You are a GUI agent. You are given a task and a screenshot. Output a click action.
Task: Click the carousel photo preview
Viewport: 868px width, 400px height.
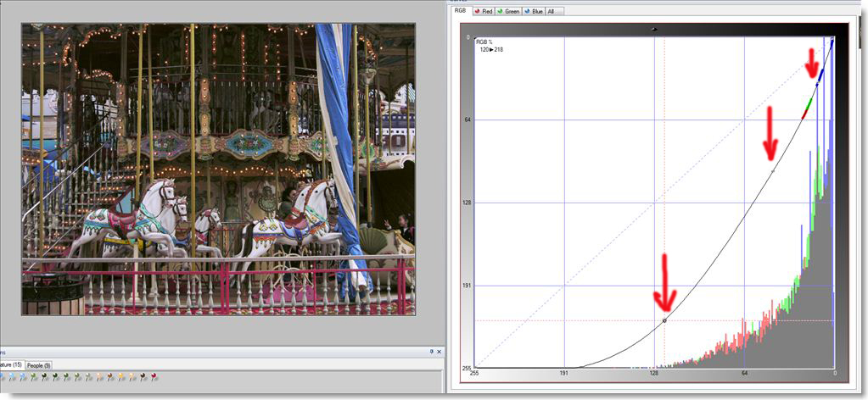click(x=218, y=169)
